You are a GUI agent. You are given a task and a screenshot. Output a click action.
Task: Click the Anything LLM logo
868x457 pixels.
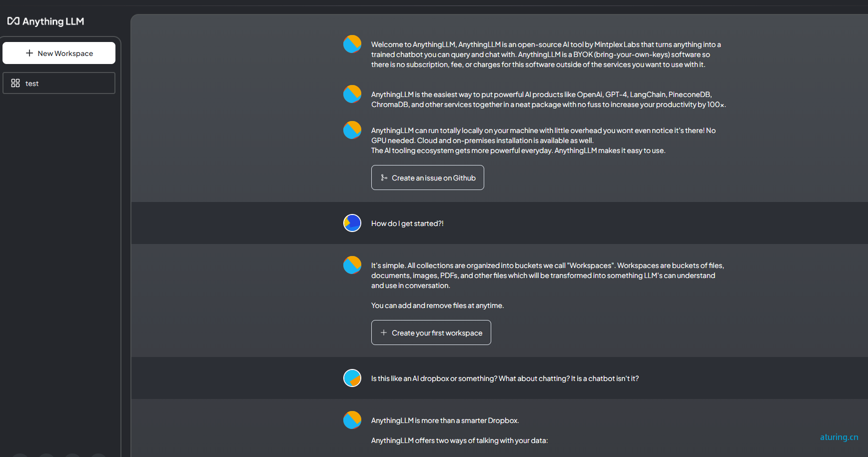tap(45, 21)
